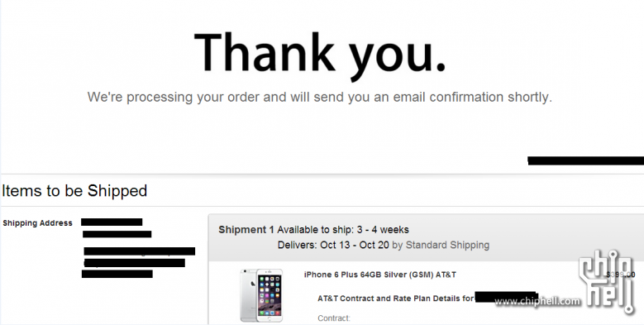The height and width of the screenshot is (325, 644).
Task: Select the Items to be Shipped heading
Action: [74, 191]
